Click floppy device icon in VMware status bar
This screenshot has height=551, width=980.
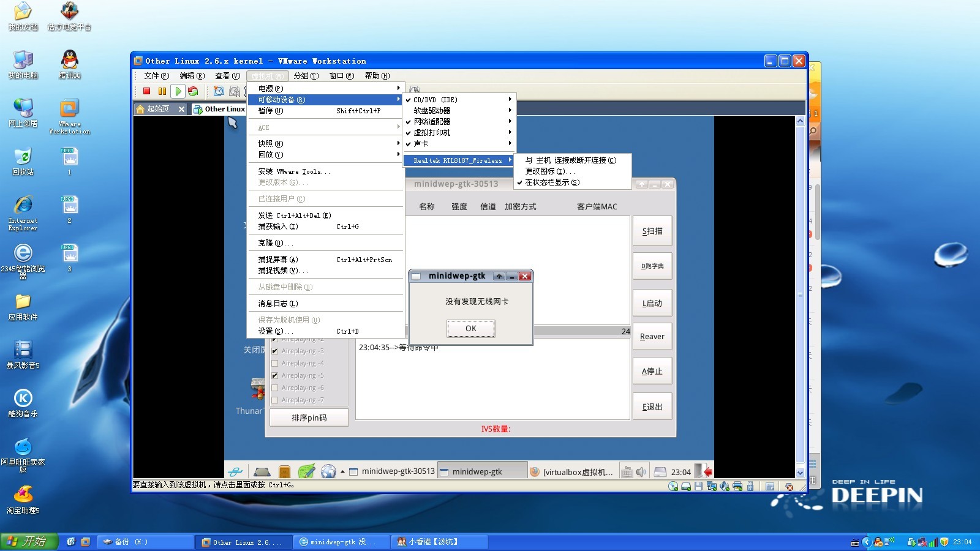coord(698,486)
